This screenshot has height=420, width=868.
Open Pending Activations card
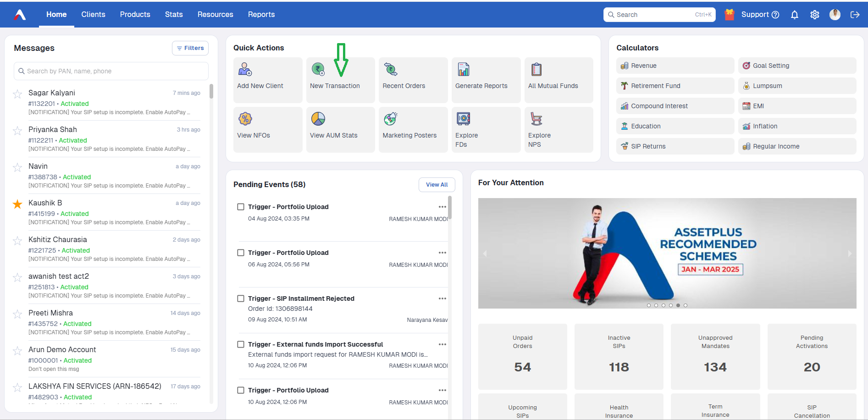(x=812, y=357)
